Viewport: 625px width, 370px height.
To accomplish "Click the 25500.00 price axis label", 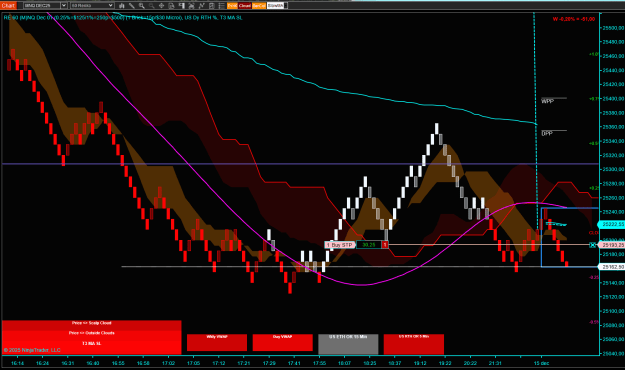I will pos(613,28).
